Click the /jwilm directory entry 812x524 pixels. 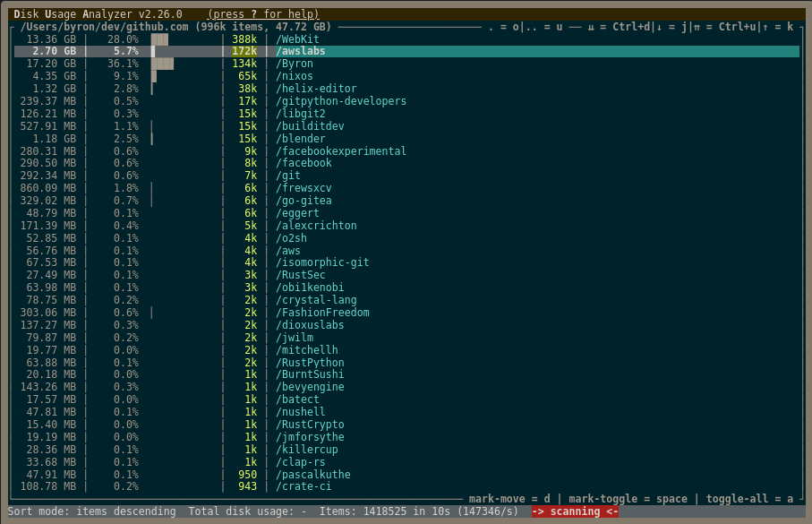coord(406,338)
